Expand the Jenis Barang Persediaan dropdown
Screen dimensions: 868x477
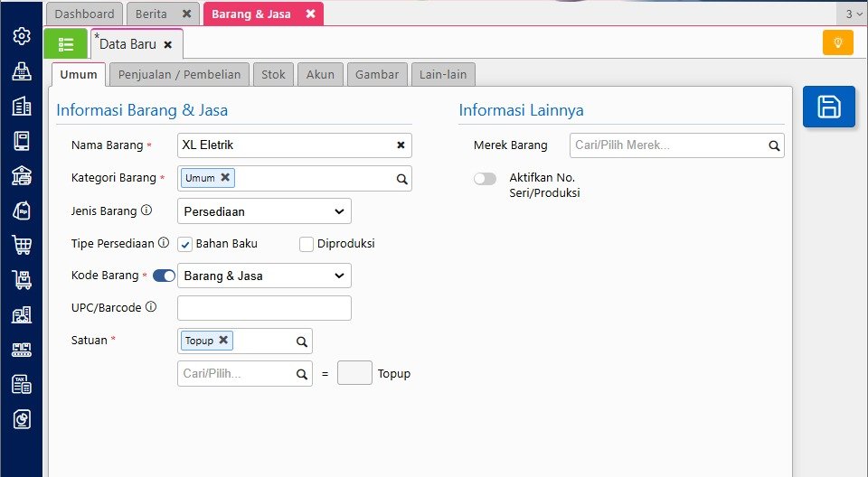264,211
